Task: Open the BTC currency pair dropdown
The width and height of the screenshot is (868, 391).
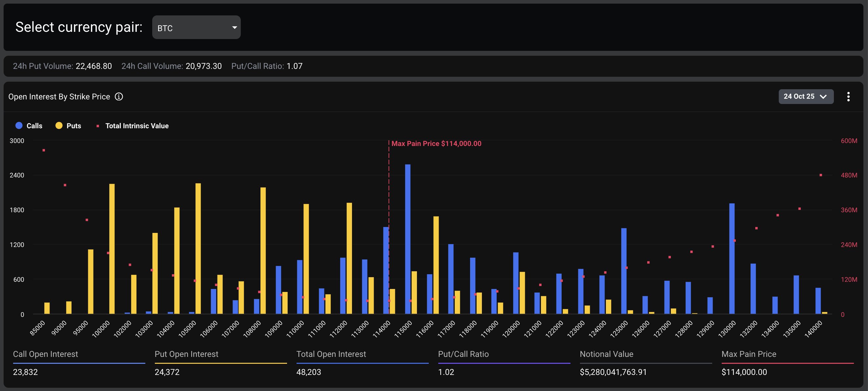Action: tap(196, 27)
